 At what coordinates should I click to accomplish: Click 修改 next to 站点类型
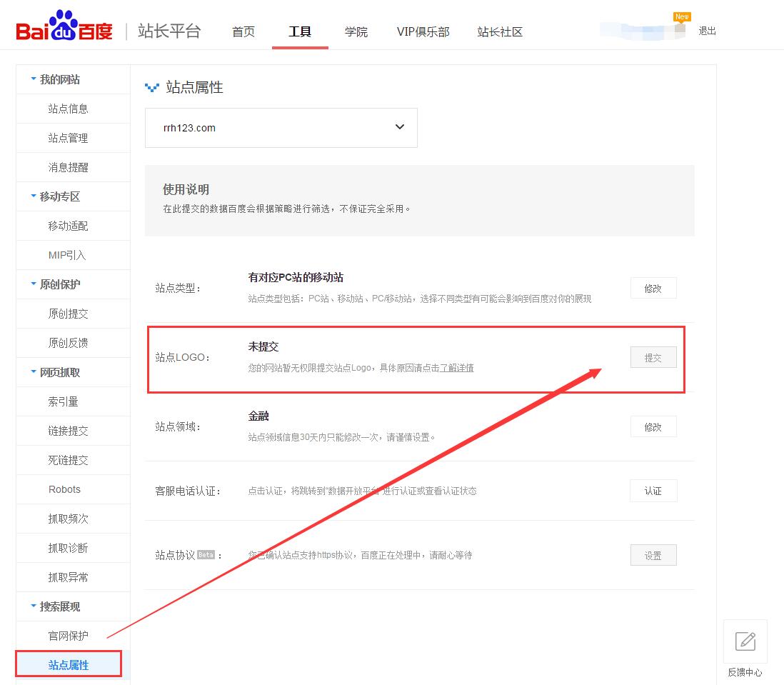click(x=653, y=288)
